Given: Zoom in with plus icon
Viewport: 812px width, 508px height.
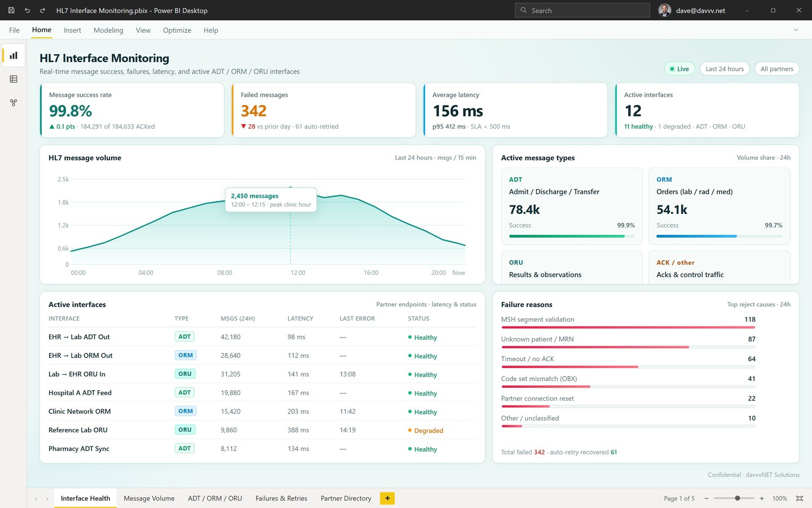Looking at the screenshot, I should (x=762, y=498).
